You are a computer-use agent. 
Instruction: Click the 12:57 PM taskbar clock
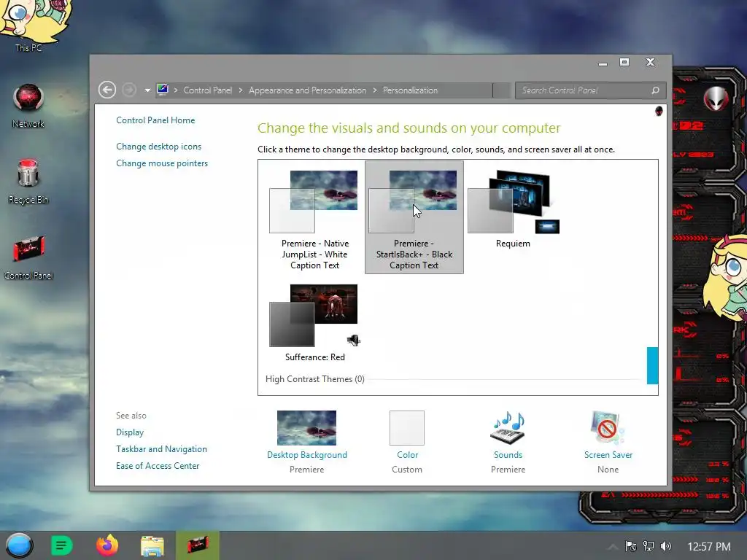tap(709, 546)
